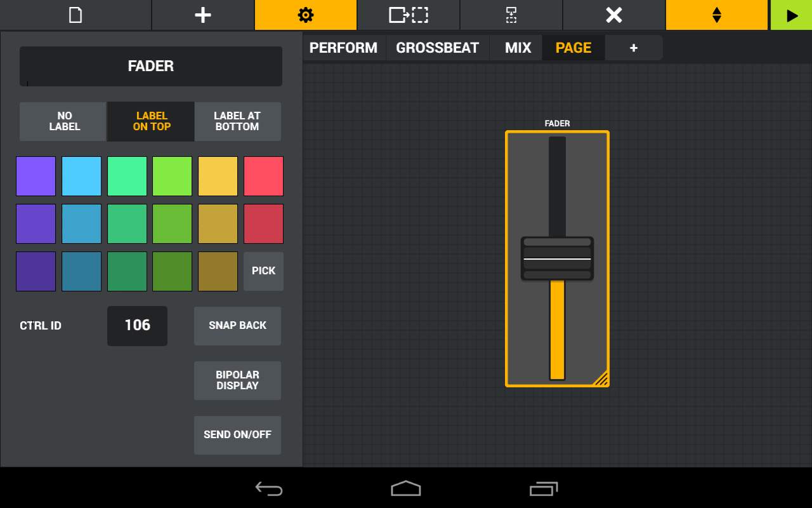
Task: Switch to the Perform tab
Action: (344, 48)
